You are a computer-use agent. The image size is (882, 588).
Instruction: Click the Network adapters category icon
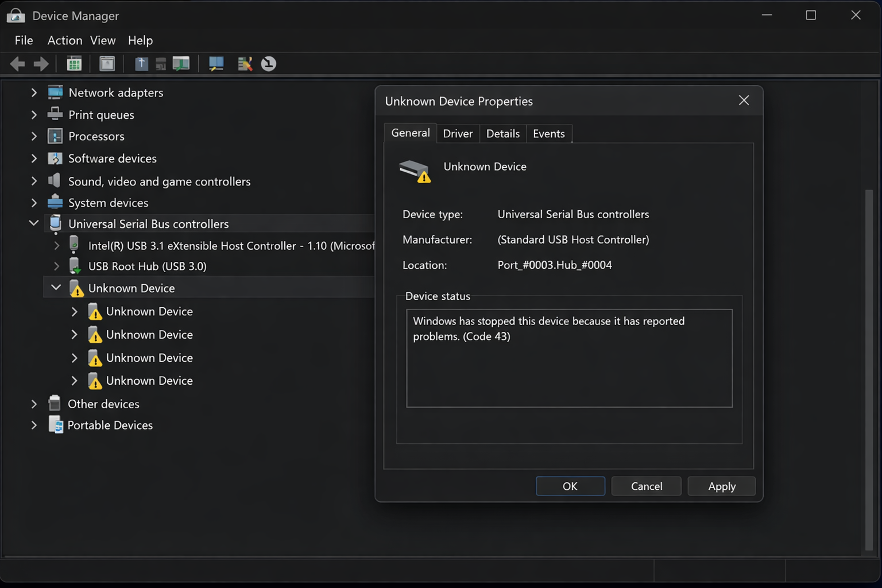pos(56,92)
